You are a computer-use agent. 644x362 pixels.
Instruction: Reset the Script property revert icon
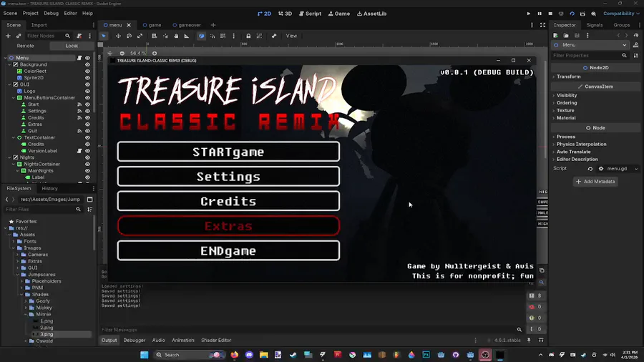[590, 169]
